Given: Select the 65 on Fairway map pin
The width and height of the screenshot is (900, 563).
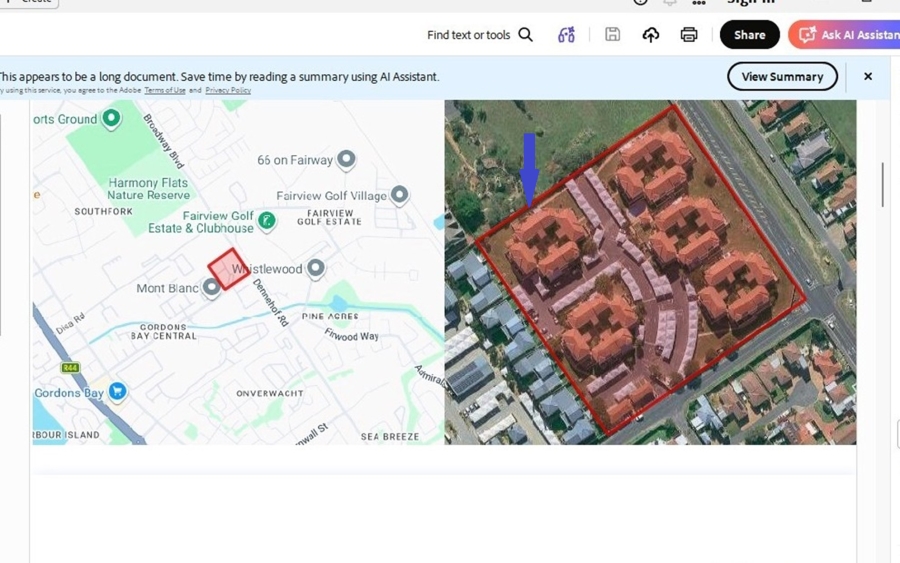Looking at the screenshot, I should (347, 159).
